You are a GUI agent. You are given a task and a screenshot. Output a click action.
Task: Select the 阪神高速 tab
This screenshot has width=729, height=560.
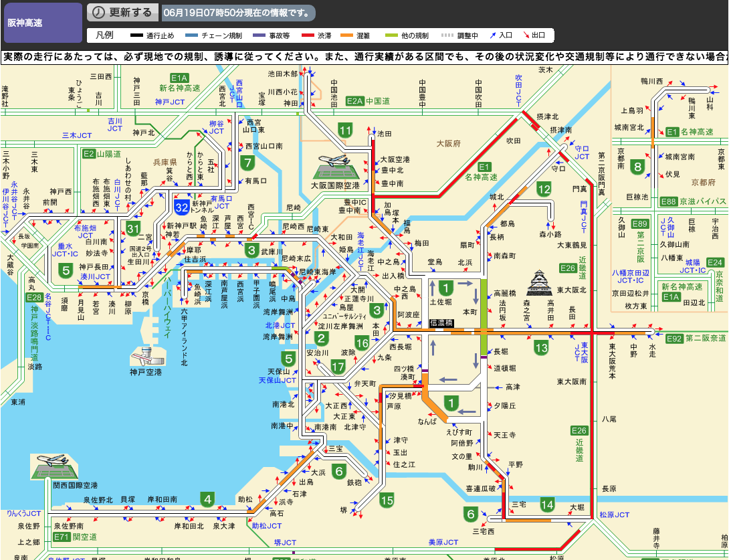tap(42, 23)
